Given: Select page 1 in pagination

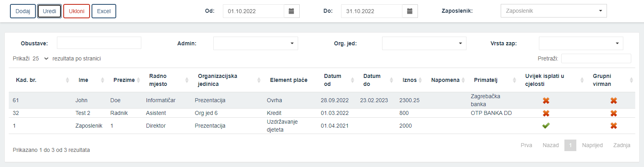Looking at the screenshot, I should 570,145.
